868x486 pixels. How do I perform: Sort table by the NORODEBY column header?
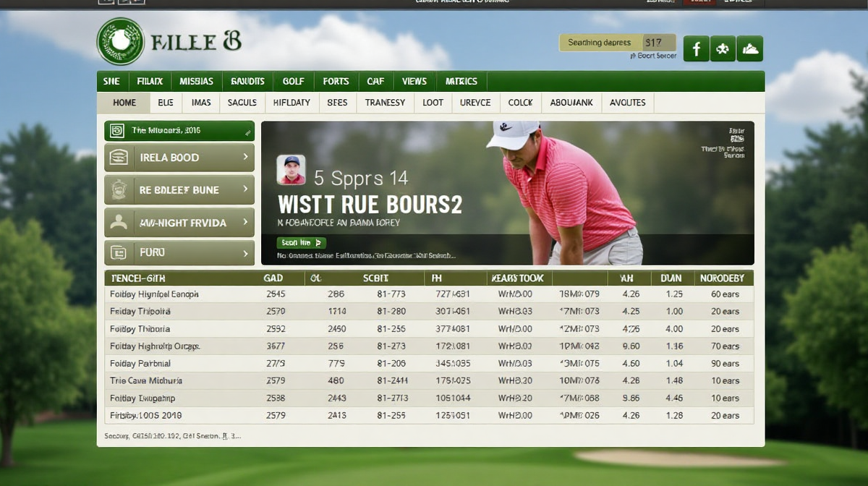722,278
